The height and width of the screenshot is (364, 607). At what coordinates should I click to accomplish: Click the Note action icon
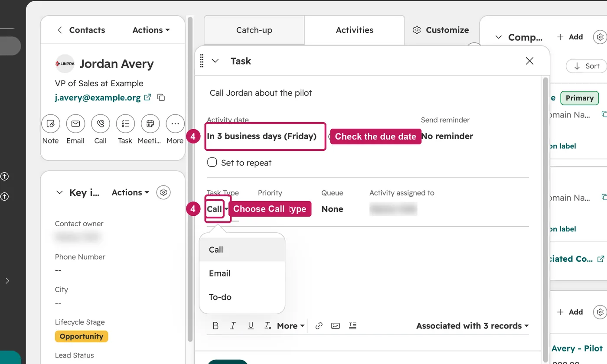click(50, 124)
